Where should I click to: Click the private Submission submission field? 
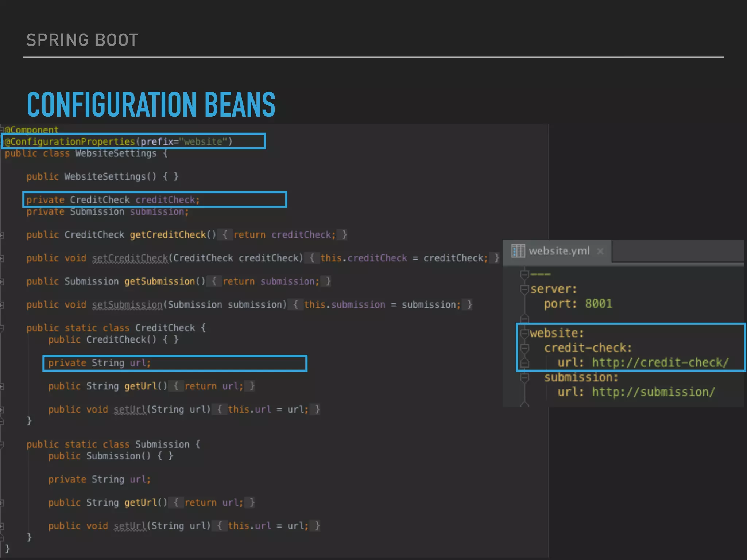pos(108,211)
